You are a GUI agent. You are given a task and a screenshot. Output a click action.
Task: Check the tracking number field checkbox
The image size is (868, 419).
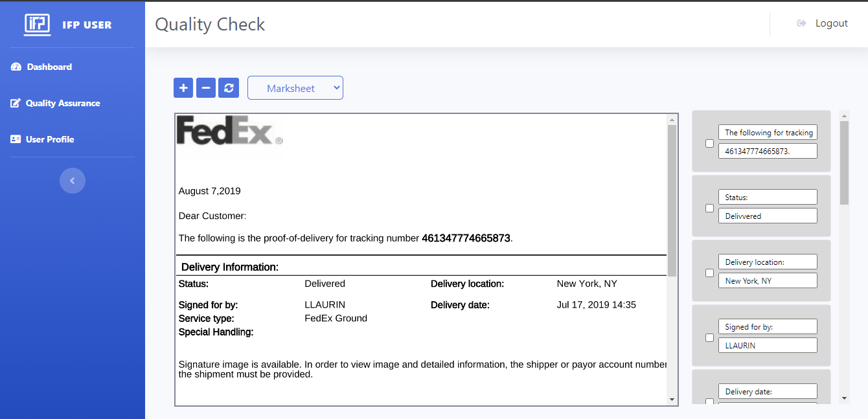coord(709,143)
